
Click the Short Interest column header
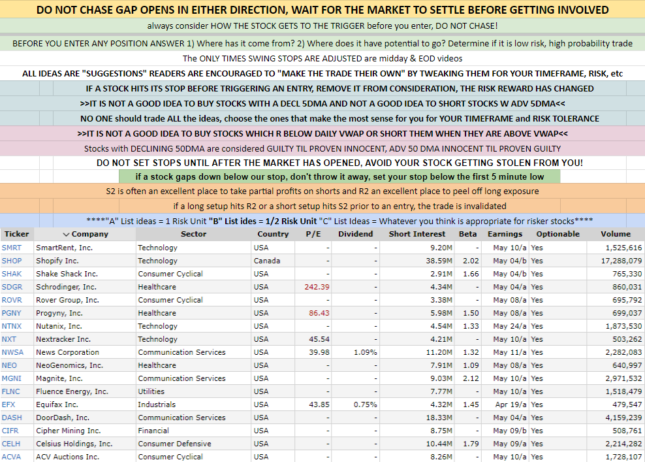417,234
